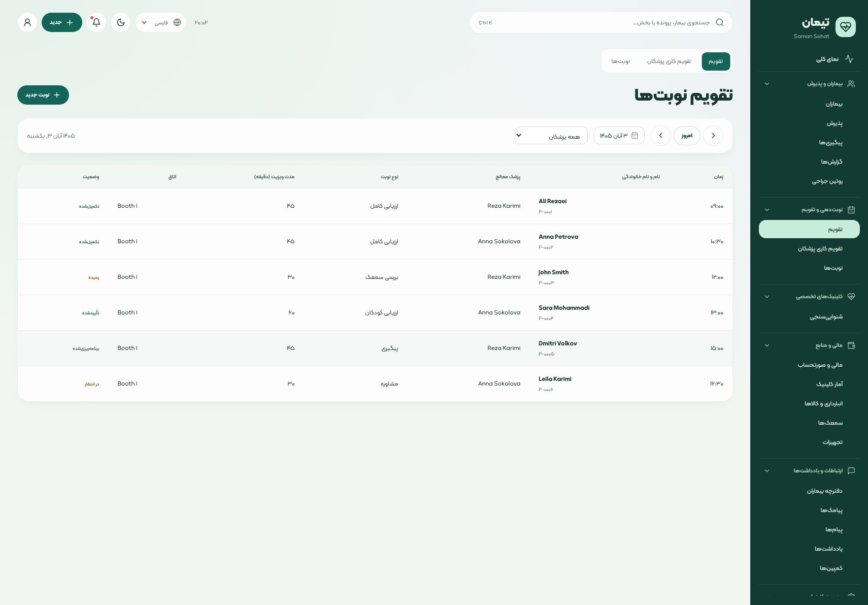Open the همه پزشکان doctor dropdown
This screenshot has width=868, height=605.
551,136
